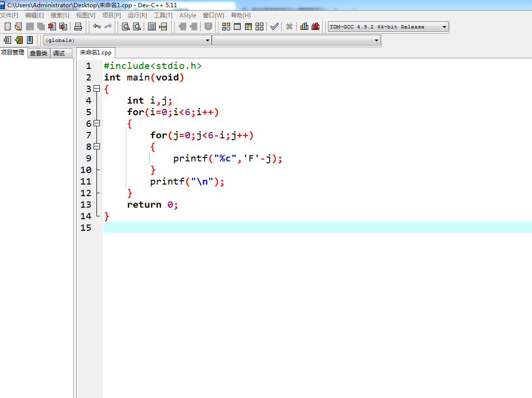Click line number 15 in the gutter
Viewport: 532px width, 398px height.
pyautogui.click(x=86, y=227)
